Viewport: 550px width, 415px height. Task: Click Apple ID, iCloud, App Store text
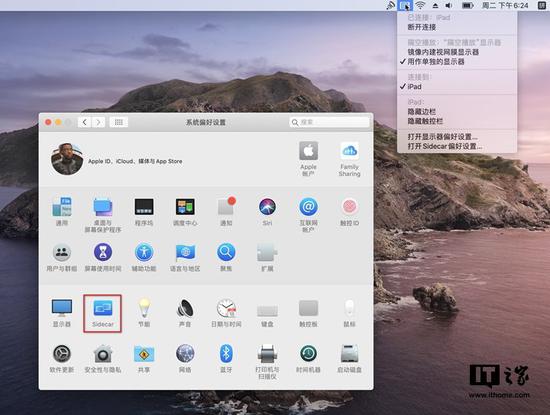135,161
